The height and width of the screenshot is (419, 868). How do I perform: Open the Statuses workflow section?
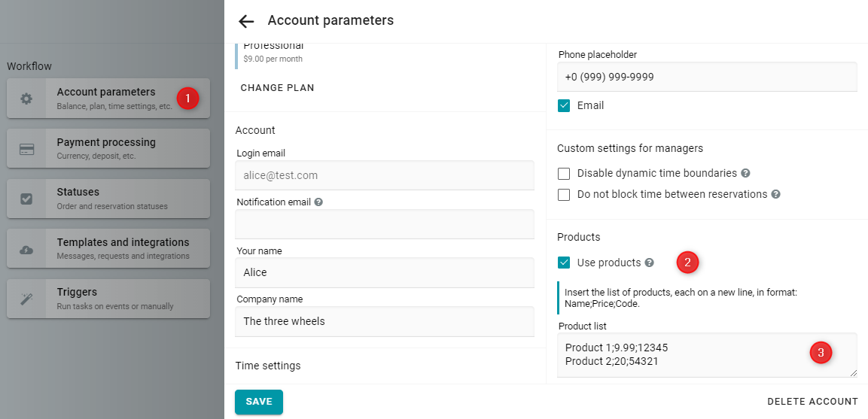click(x=108, y=199)
